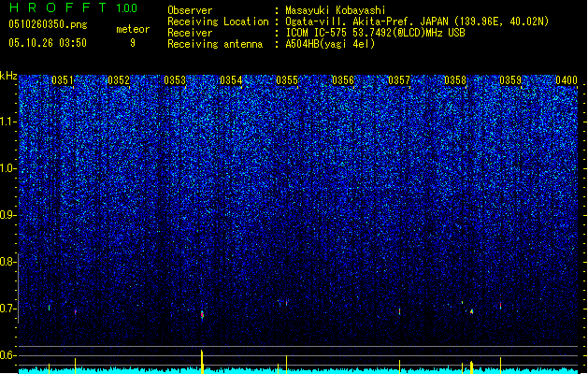This screenshot has width=588, height=374.
Task: Click the 0400 time marker
Action: (566, 80)
